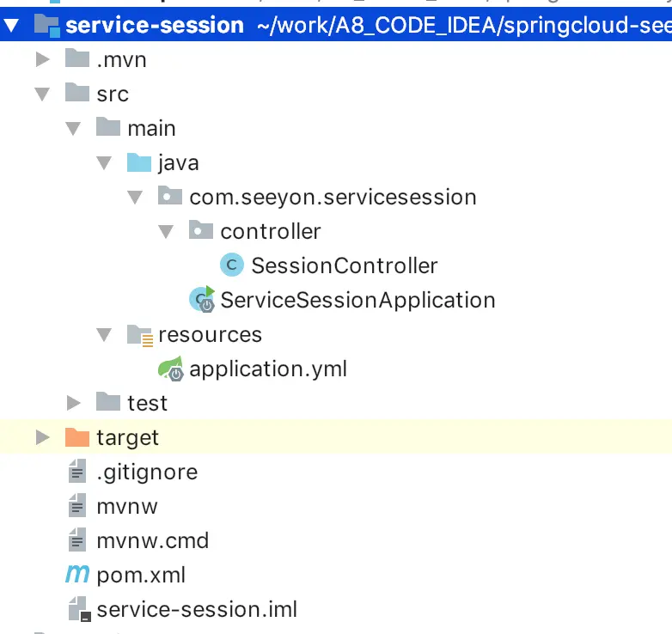Select the main folder label

pos(151,128)
